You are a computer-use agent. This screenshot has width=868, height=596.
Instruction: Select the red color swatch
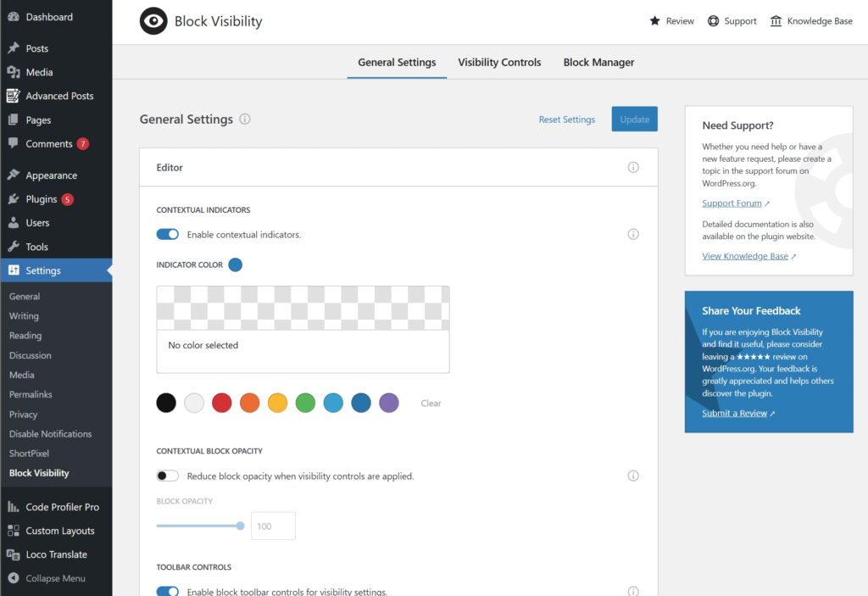pyautogui.click(x=221, y=404)
